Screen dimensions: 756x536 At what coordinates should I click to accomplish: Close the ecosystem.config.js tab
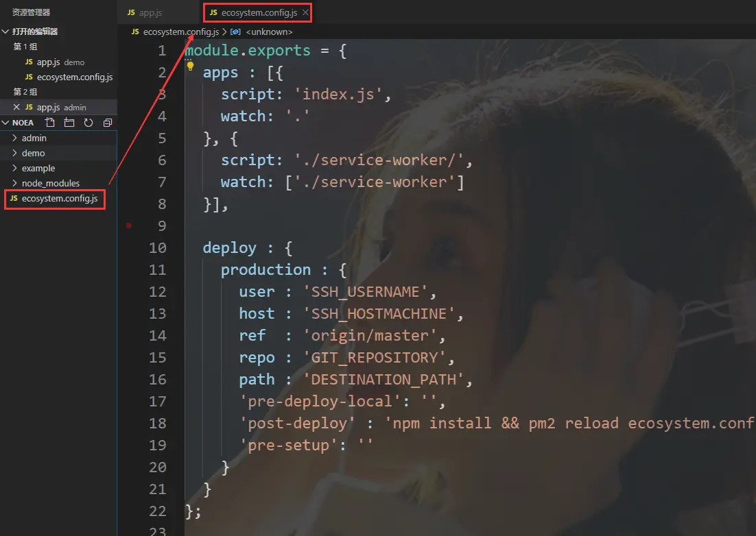click(305, 12)
